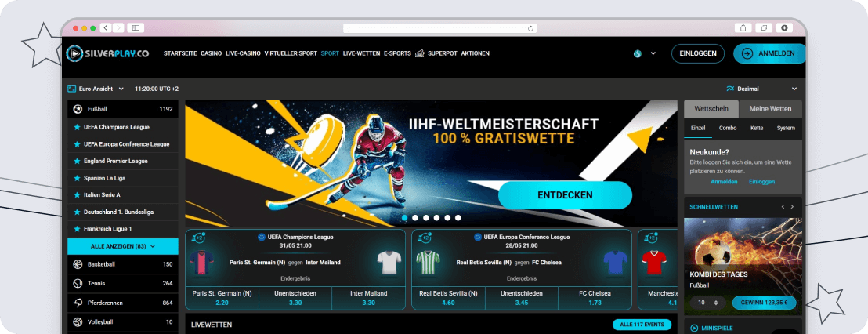Open the Live-Wetten menu item

click(361, 54)
